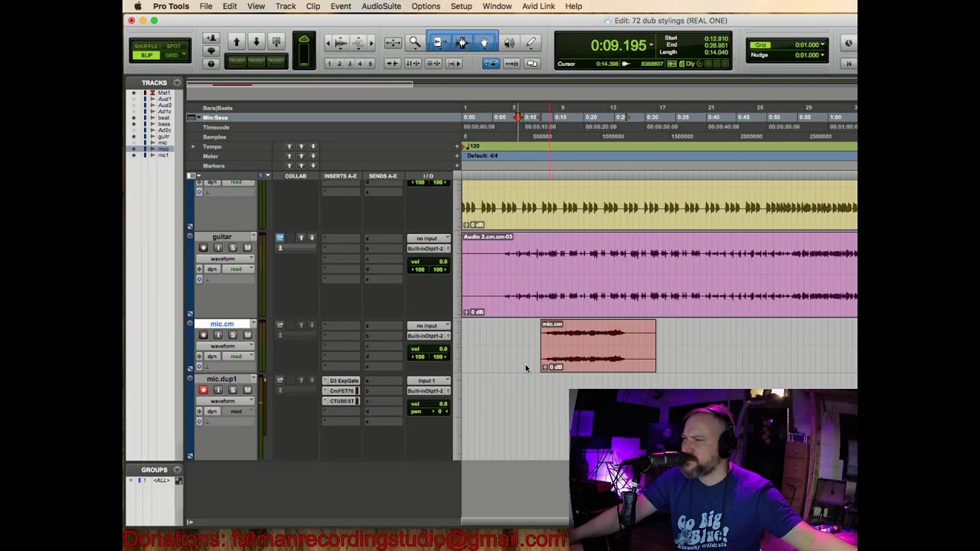Open the Avid Link menu
Image resolution: width=980 pixels, height=551 pixels.
coord(538,6)
